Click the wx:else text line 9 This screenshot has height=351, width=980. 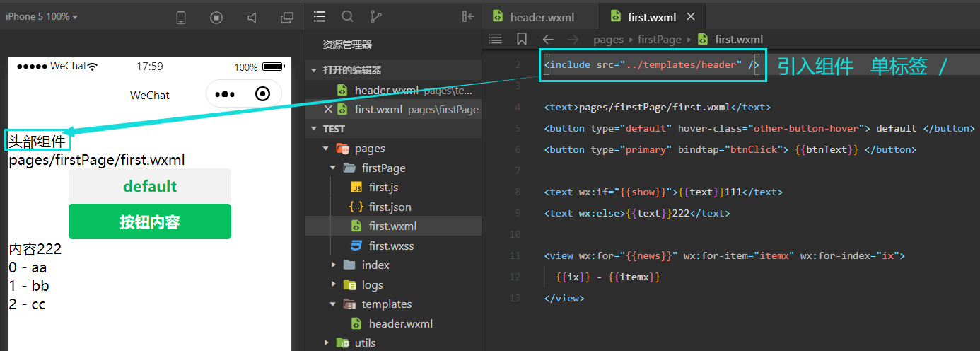point(637,213)
